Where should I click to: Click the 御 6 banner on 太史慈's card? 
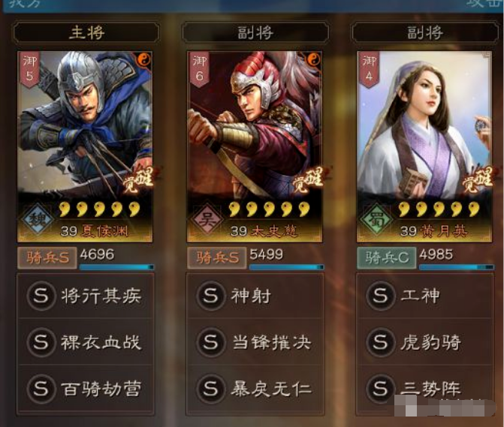coord(199,69)
